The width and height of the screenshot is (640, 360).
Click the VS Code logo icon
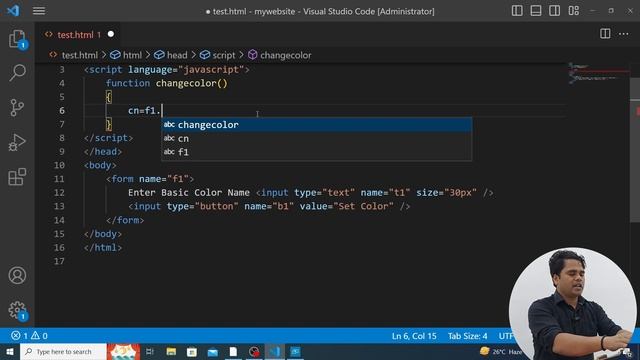click(x=13, y=11)
